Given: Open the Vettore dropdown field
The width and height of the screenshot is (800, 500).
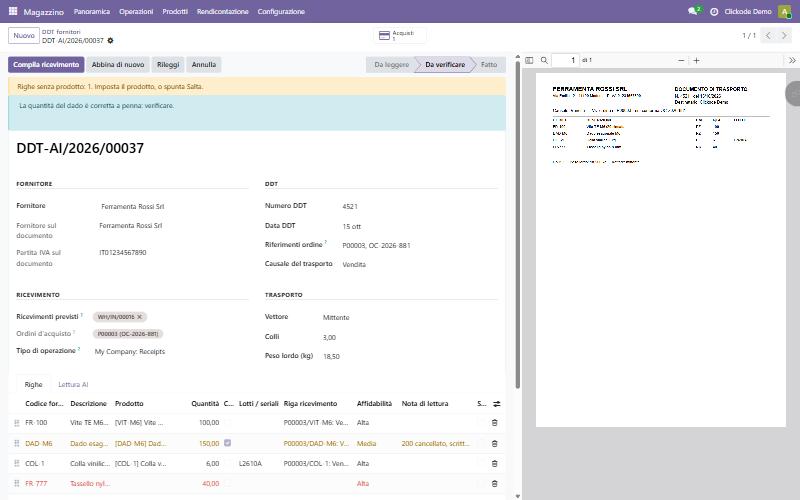Looking at the screenshot, I should pos(409,317).
